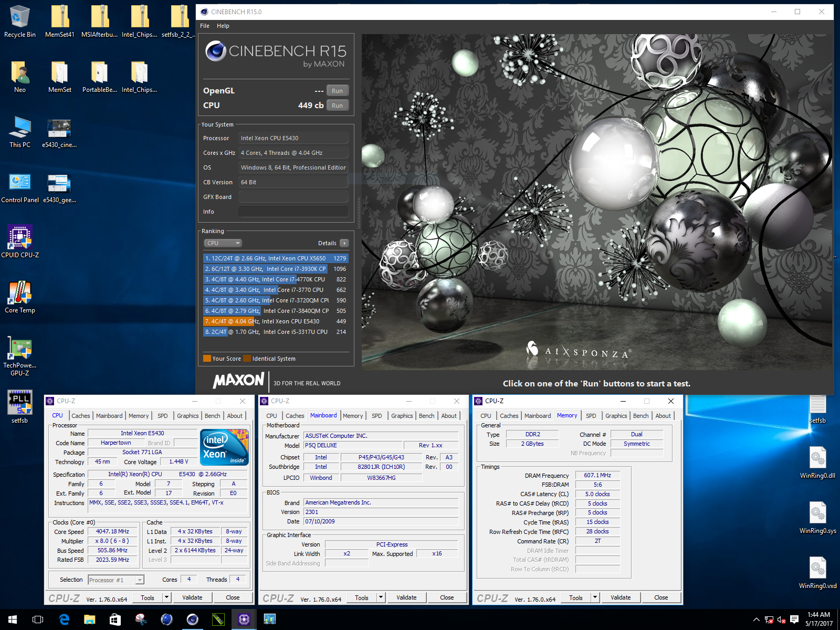Image resolution: width=840 pixels, height=630 pixels.
Task: Click the Info field in Your System
Action: click(x=293, y=212)
